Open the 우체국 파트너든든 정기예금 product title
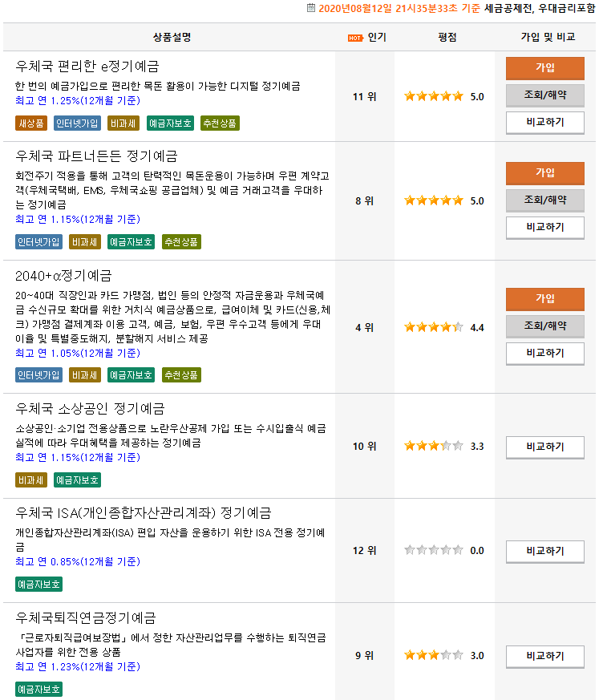 (x=96, y=156)
